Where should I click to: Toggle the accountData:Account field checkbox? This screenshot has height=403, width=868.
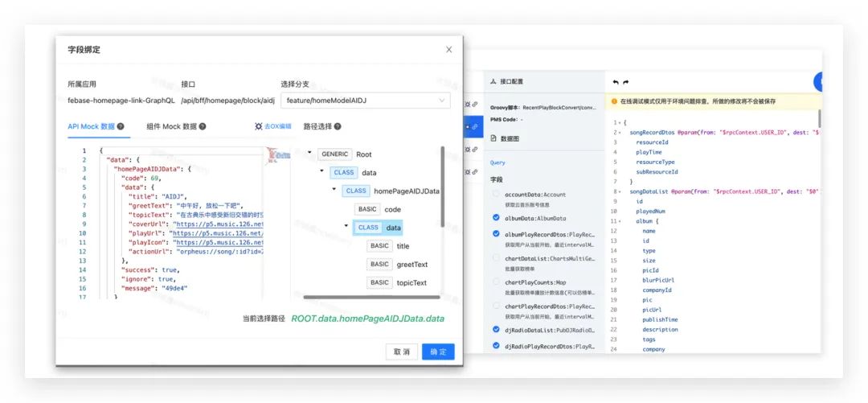tap(496, 195)
